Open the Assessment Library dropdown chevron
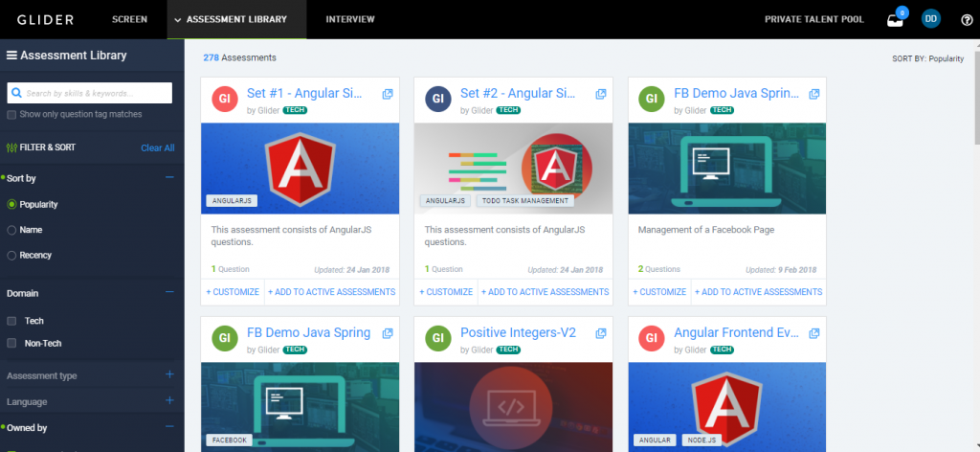 pyautogui.click(x=178, y=20)
